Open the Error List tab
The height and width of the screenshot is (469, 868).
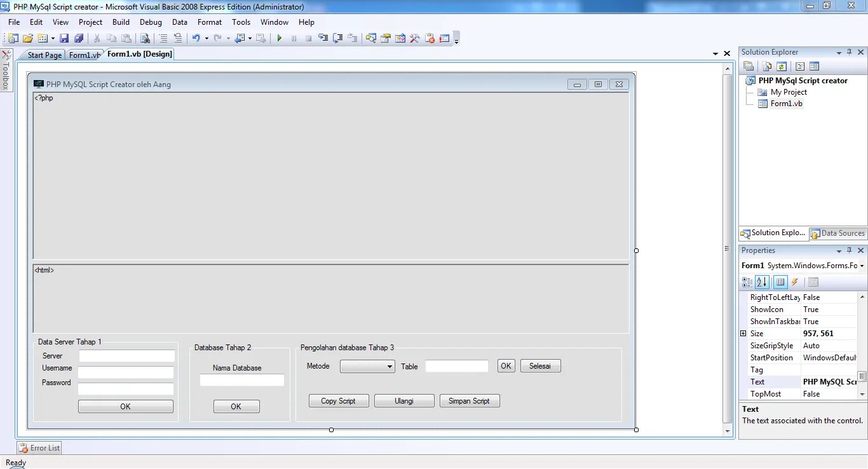tap(39, 448)
